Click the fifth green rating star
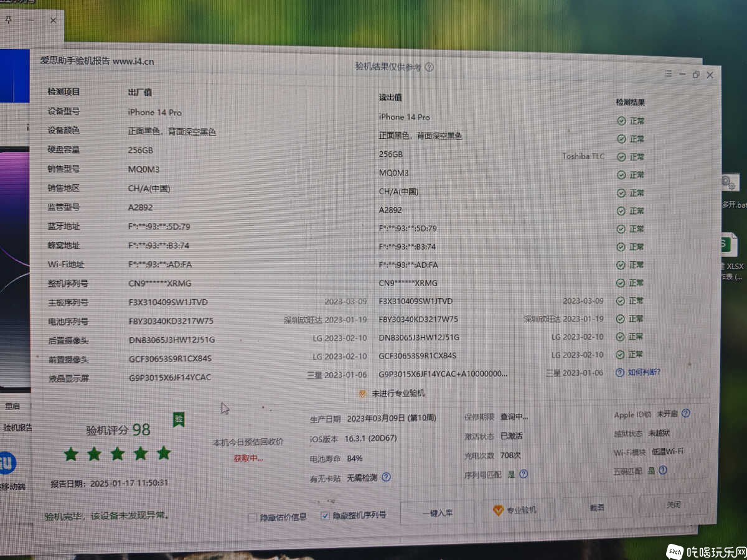The height and width of the screenshot is (560, 747). (164, 453)
